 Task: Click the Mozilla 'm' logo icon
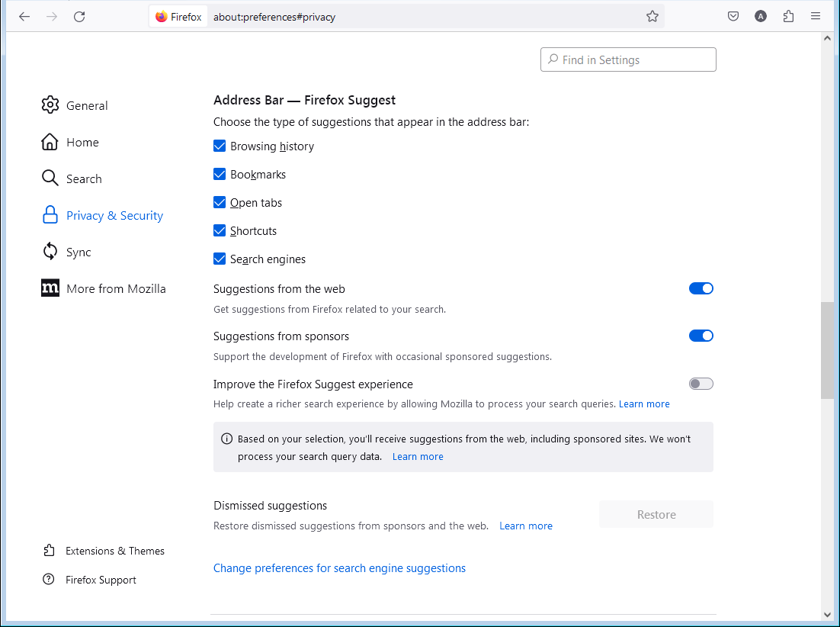pos(50,288)
